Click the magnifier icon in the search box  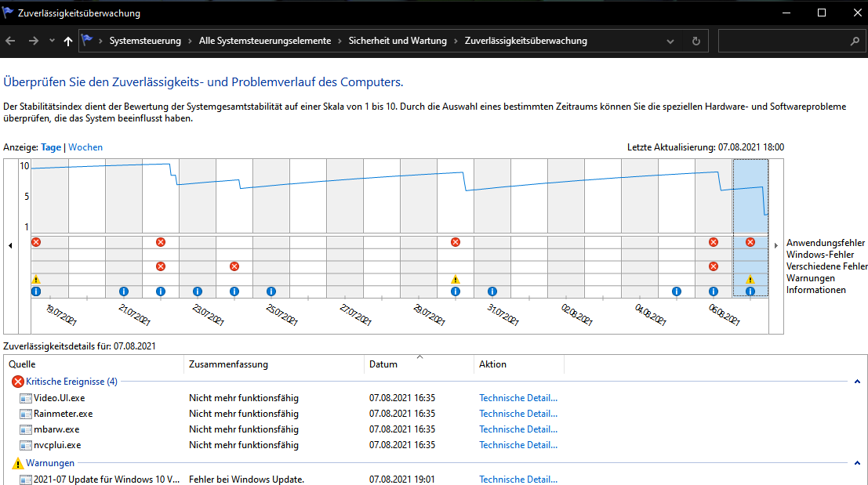[855, 41]
